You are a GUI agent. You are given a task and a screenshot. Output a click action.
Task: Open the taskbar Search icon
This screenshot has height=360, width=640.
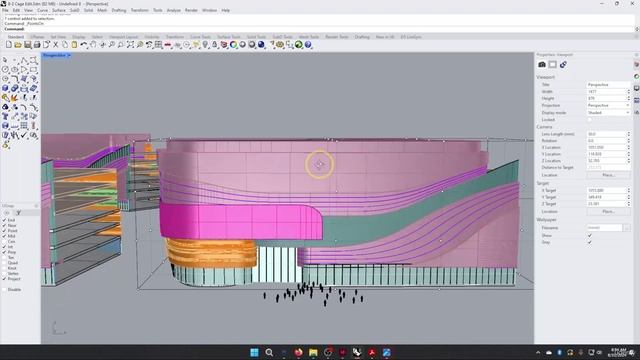point(269,352)
